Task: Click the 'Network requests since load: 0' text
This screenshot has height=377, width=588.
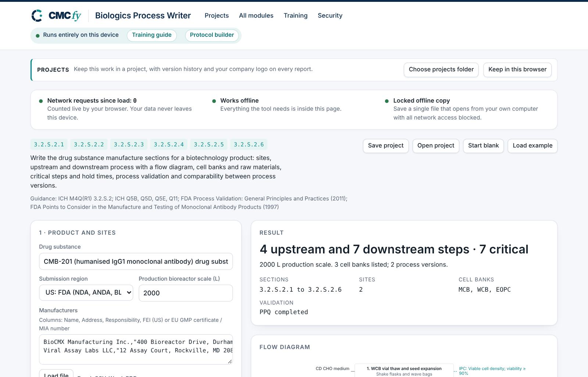Action: pyautogui.click(x=92, y=101)
